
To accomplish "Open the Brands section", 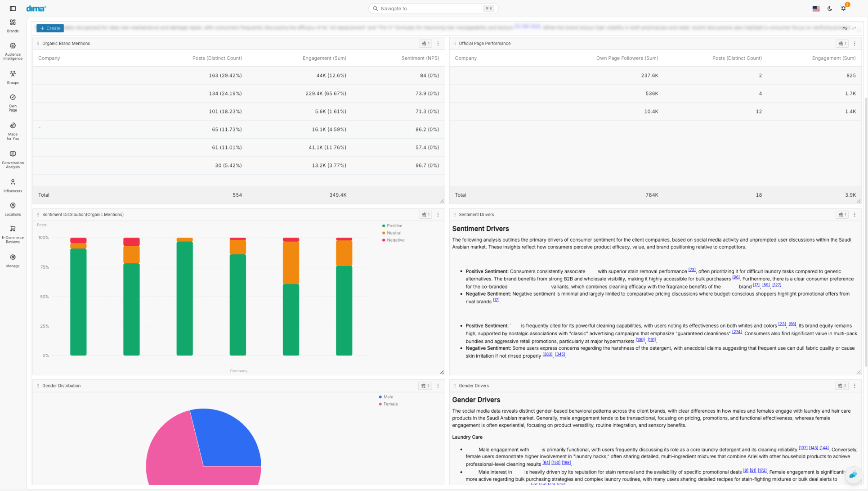I will click(13, 26).
